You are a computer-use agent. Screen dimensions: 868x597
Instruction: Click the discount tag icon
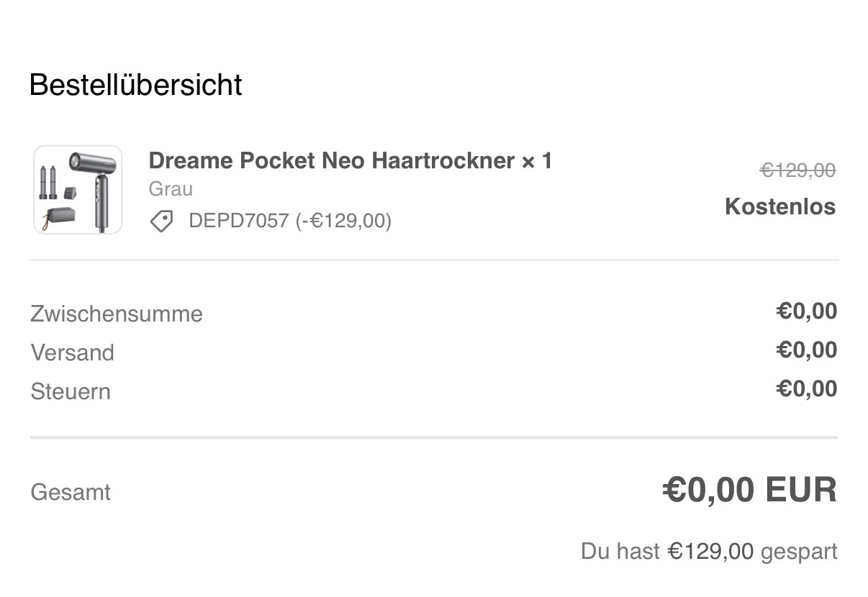pyautogui.click(x=161, y=221)
